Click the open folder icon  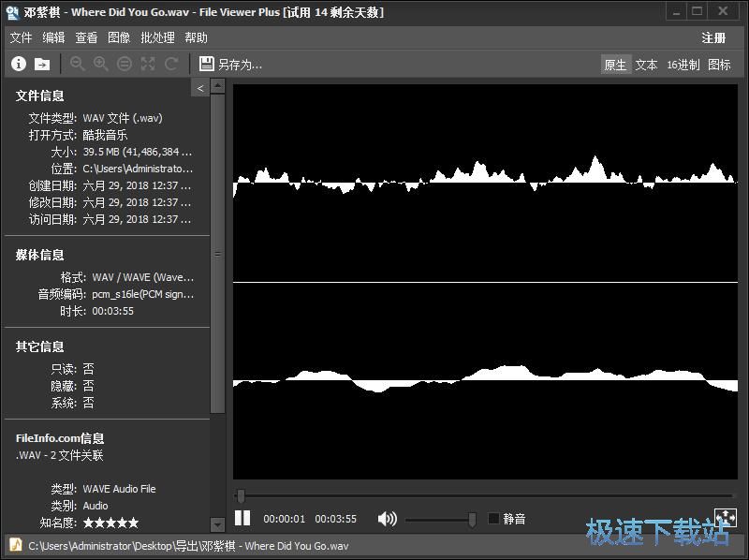(x=42, y=64)
